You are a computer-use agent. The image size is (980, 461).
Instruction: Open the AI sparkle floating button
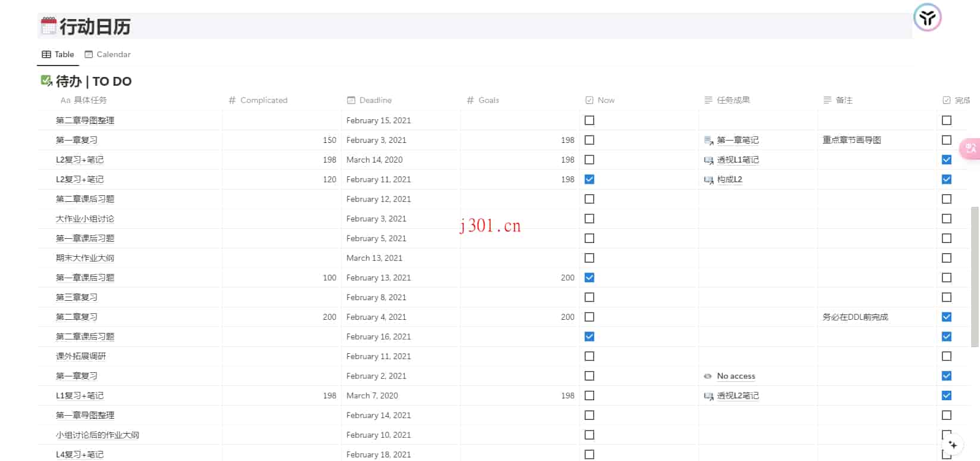tap(953, 445)
